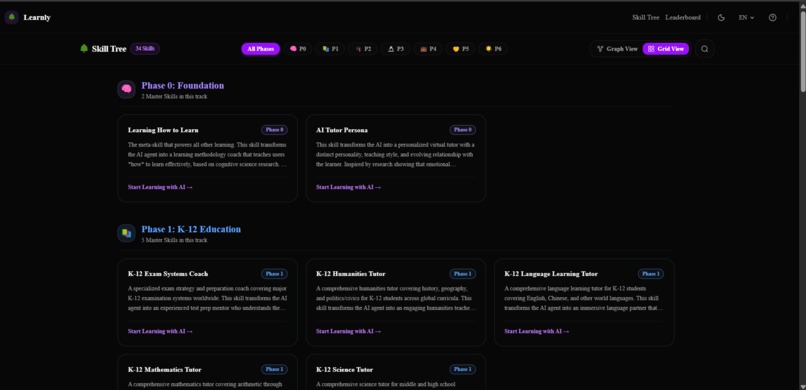Image resolution: width=806 pixels, height=390 pixels.
Task: Open the K-12 Mathematics Tutor card title
Action: [164, 369]
